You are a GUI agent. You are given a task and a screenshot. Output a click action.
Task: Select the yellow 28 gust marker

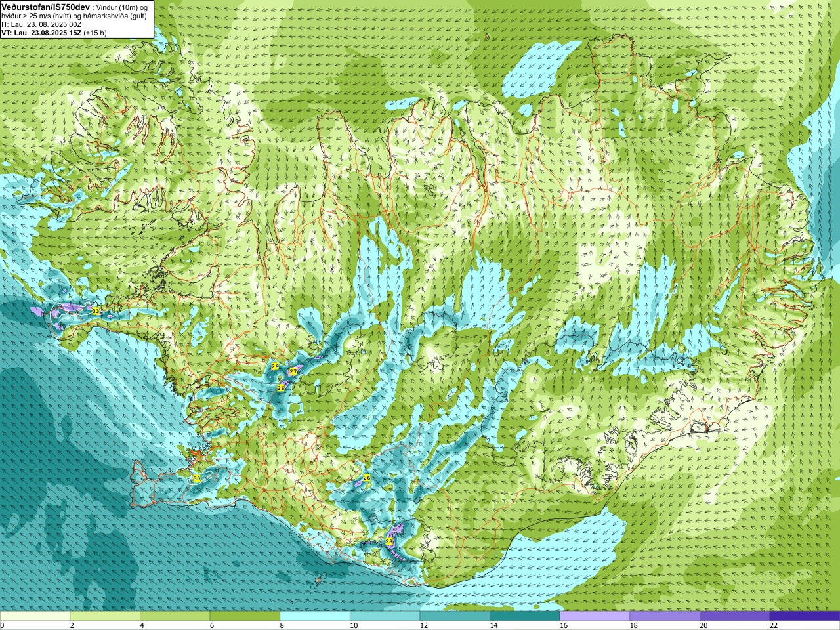389,541
